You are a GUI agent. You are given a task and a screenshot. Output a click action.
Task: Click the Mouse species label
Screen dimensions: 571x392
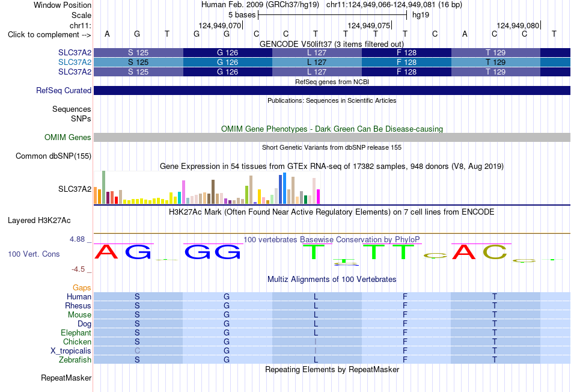[x=79, y=315]
